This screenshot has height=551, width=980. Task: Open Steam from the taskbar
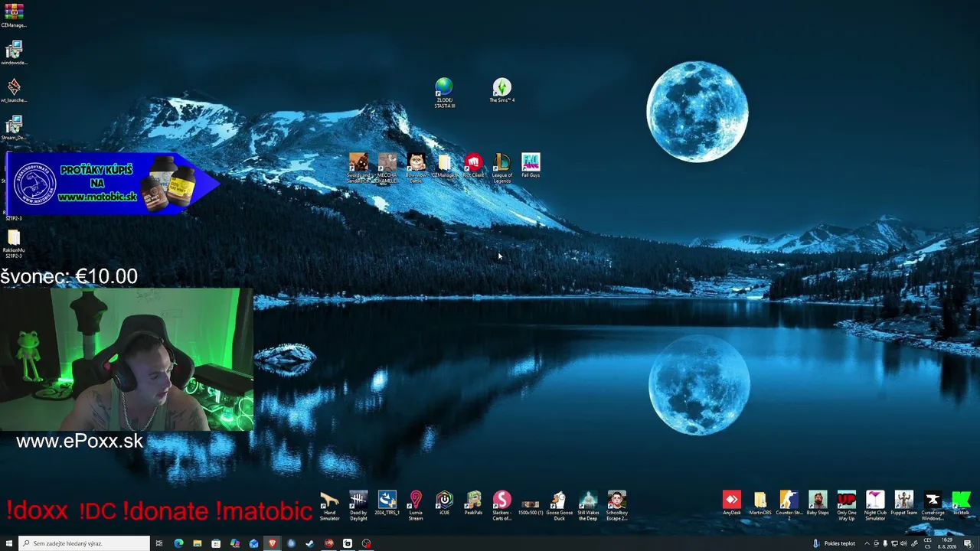click(x=309, y=543)
